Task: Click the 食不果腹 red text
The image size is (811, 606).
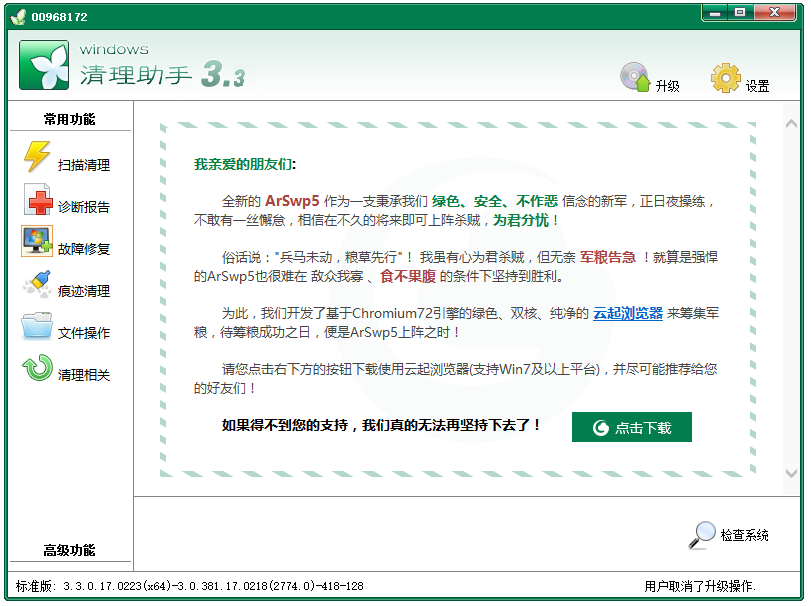Action: [408, 276]
